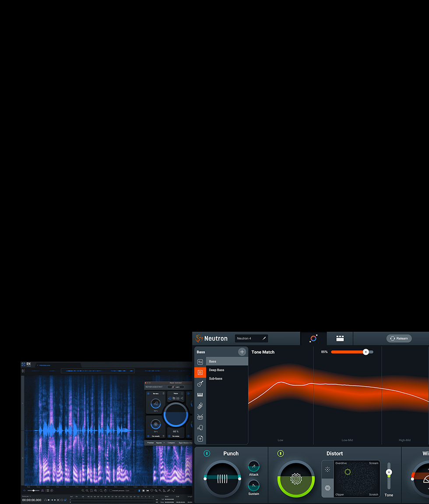Select the upper distortion mode burst icon
Screen dimensions: 429x504
click(327, 469)
